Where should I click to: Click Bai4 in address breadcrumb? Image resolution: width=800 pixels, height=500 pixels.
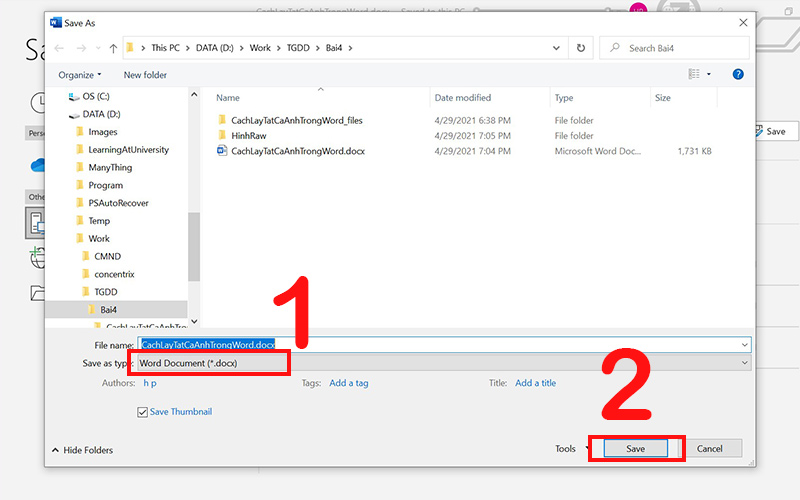[x=334, y=48]
